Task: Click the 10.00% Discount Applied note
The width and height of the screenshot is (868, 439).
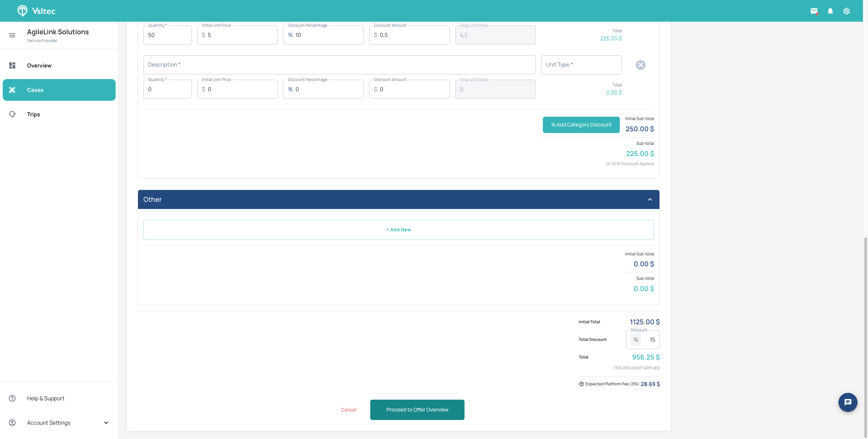Action: (630, 164)
